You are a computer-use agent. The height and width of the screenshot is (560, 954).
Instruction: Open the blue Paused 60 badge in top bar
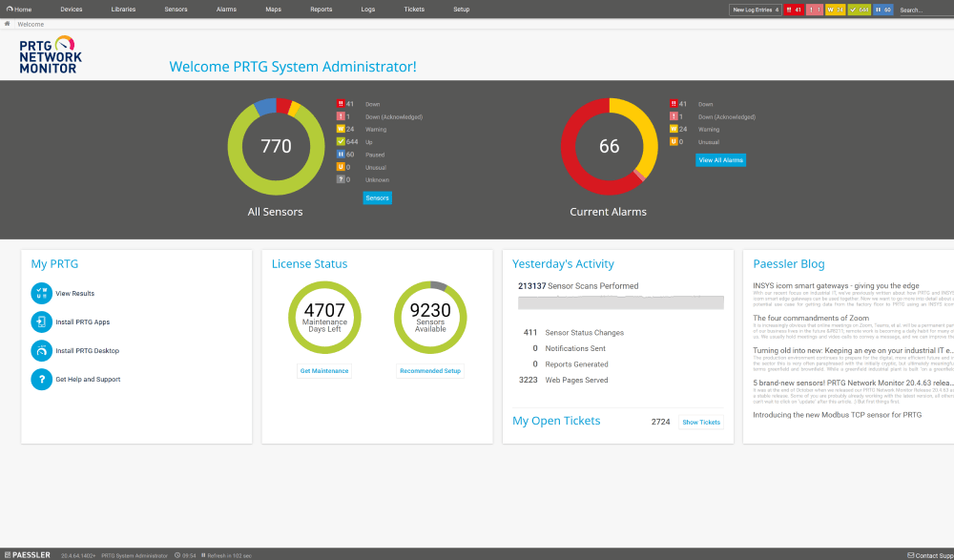[882, 10]
